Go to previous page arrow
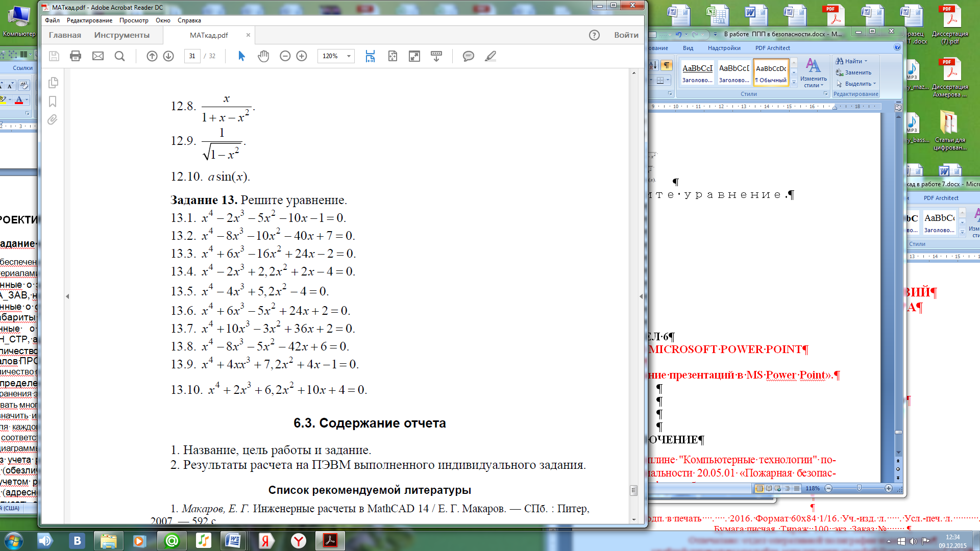This screenshot has height=551, width=980. [x=152, y=56]
